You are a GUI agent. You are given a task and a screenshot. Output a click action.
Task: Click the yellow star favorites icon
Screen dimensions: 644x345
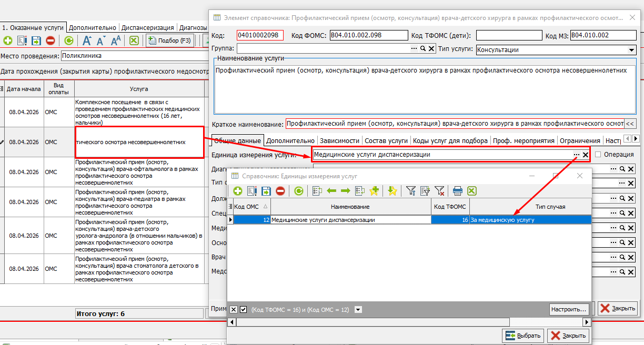click(x=392, y=191)
